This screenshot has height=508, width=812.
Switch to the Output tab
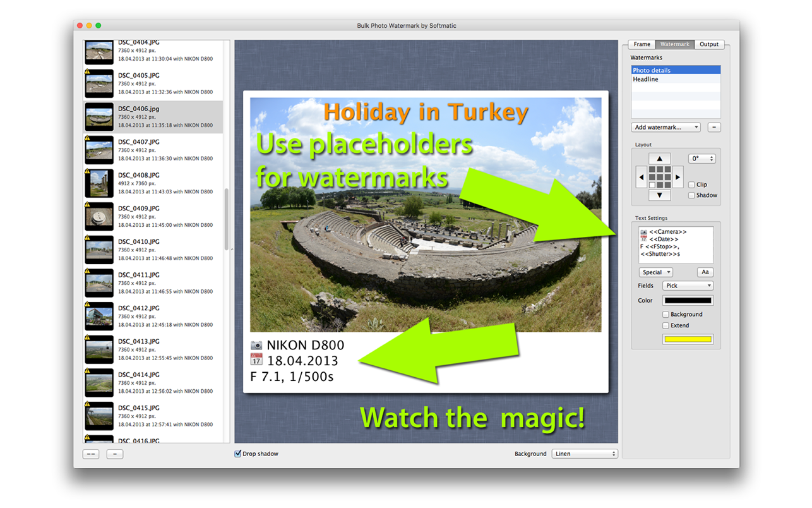click(x=708, y=44)
